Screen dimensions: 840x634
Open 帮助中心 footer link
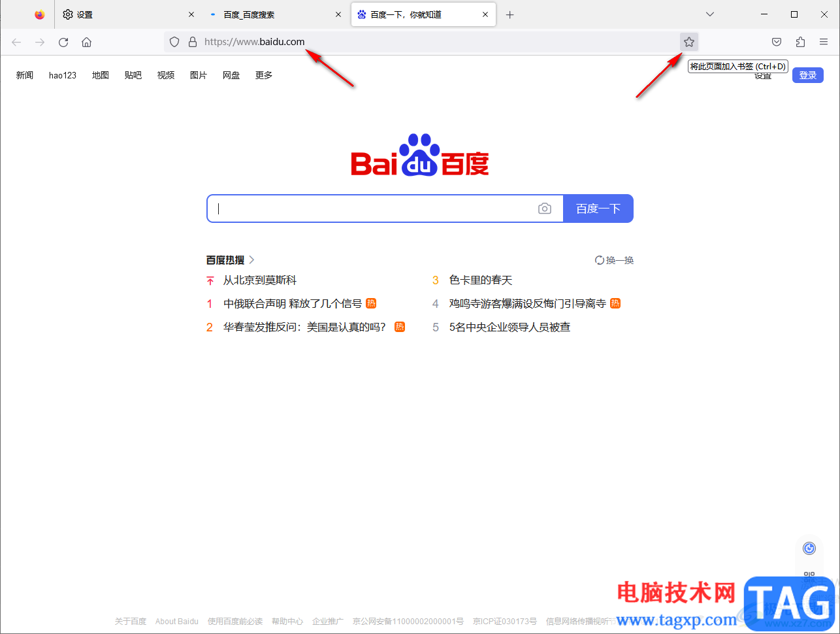click(x=287, y=622)
